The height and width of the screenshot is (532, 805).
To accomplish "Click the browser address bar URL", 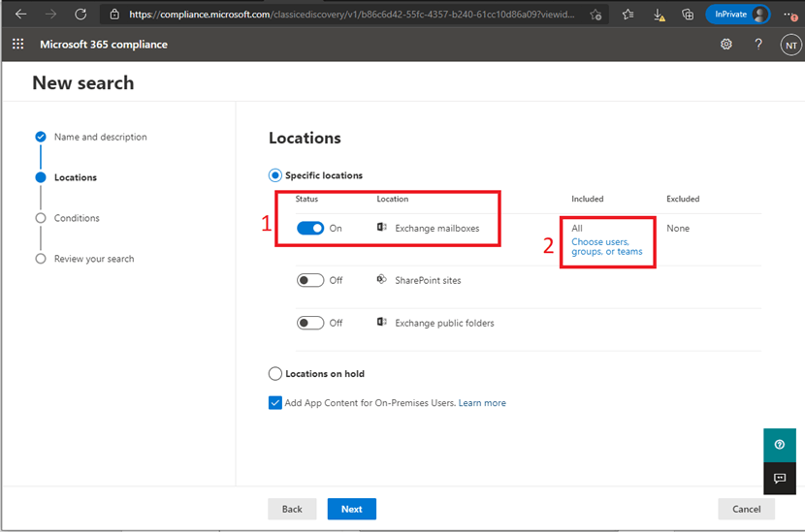I will coord(352,15).
